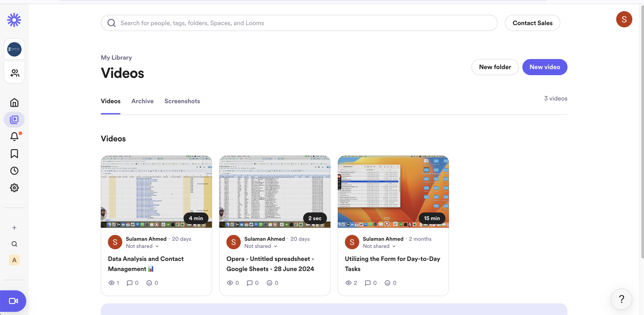Open the History clock icon
The width and height of the screenshot is (644, 315).
14,171
